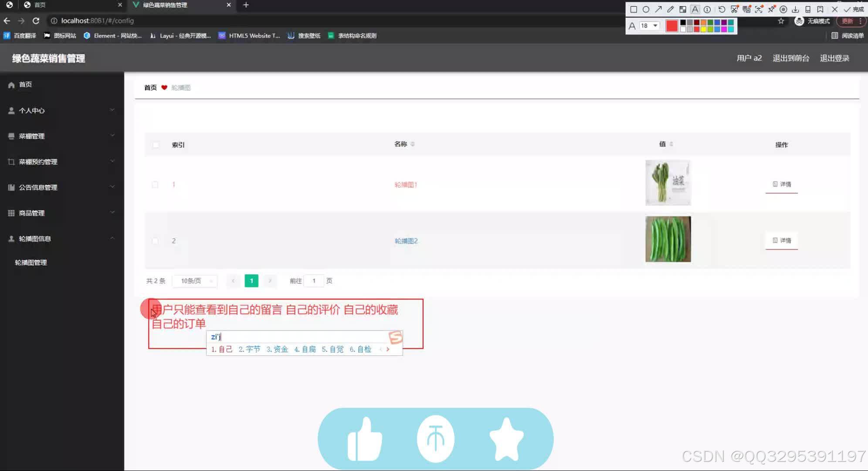Click the screen record icon
This screenshot has width=868, height=471.
point(783,9)
